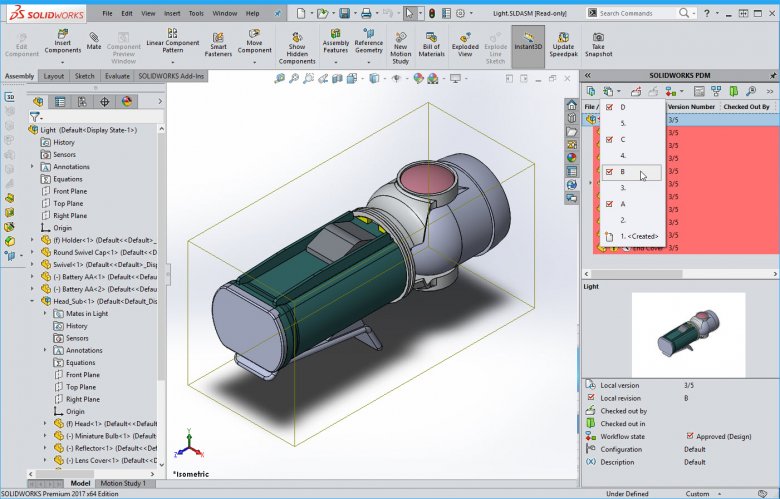Click Take Snapshot camera icon

point(598,44)
